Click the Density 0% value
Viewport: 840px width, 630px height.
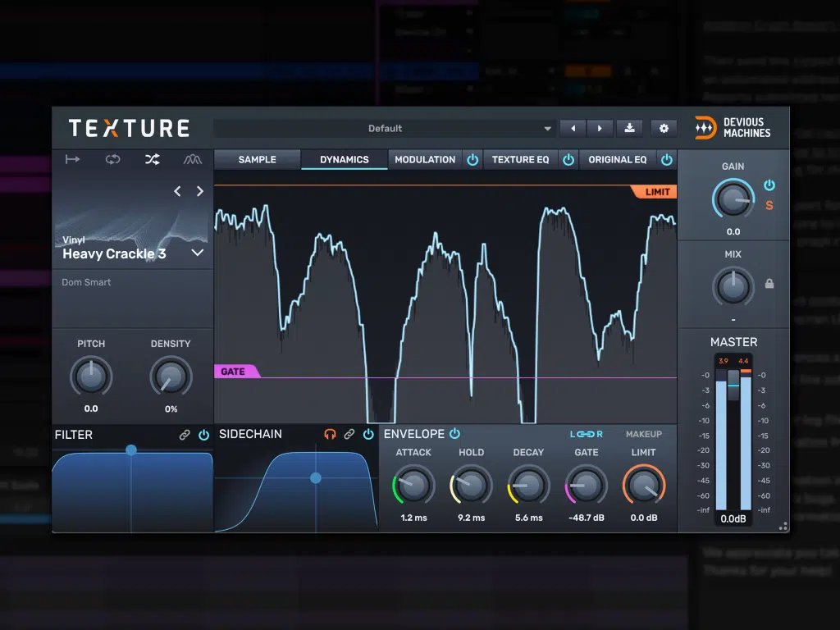click(171, 409)
